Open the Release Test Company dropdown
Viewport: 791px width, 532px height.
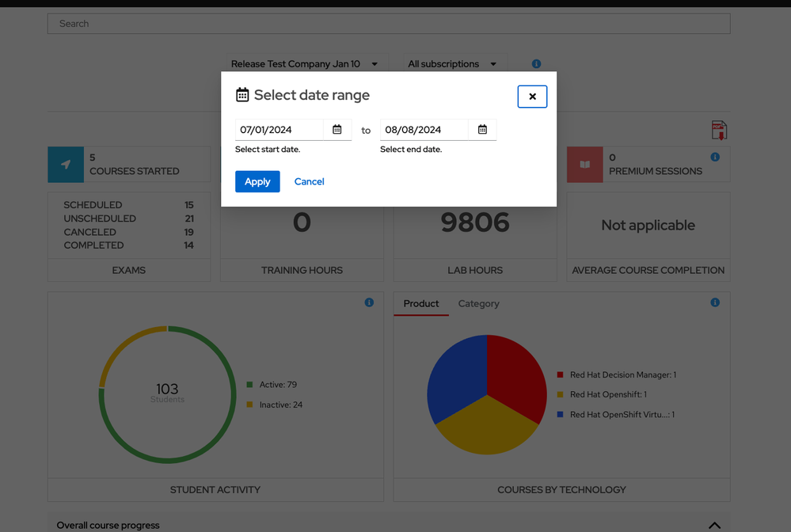[303, 64]
